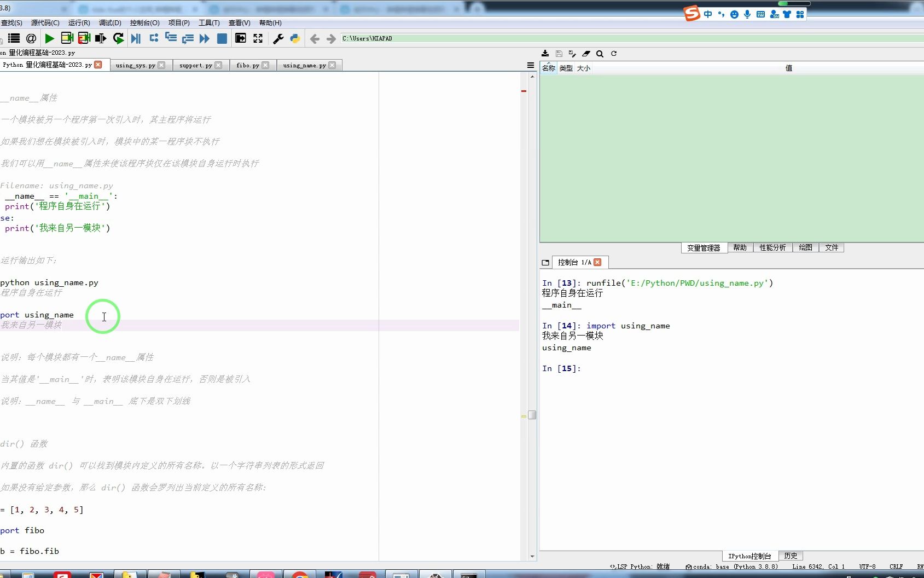Open Preferences with the wrench icon
The height and width of the screenshot is (578, 924).
point(278,38)
